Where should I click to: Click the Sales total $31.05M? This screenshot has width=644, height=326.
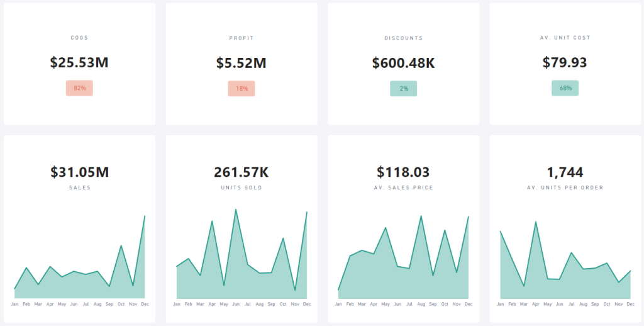[x=80, y=172]
